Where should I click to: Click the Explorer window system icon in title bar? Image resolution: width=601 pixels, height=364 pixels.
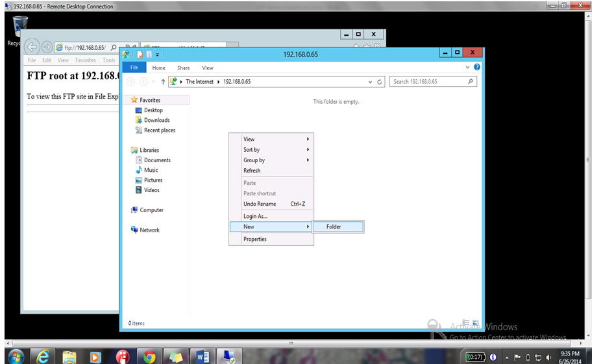(x=126, y=55)
